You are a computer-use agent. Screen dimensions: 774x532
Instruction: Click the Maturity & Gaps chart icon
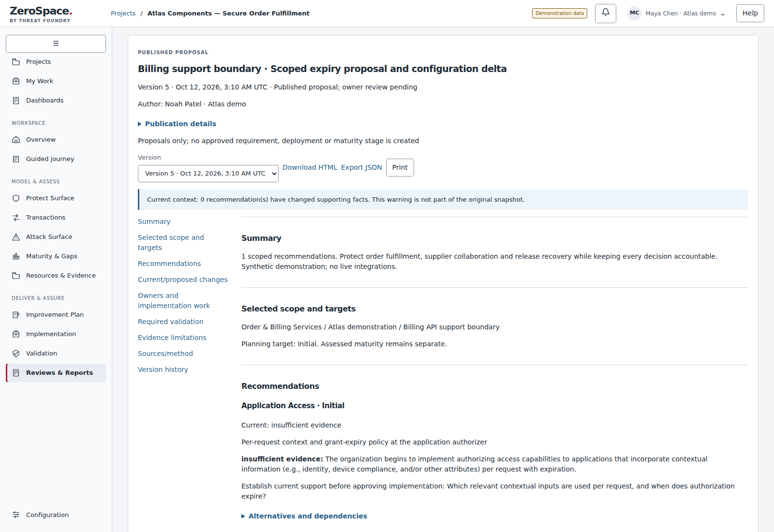(x=16, y=256)
